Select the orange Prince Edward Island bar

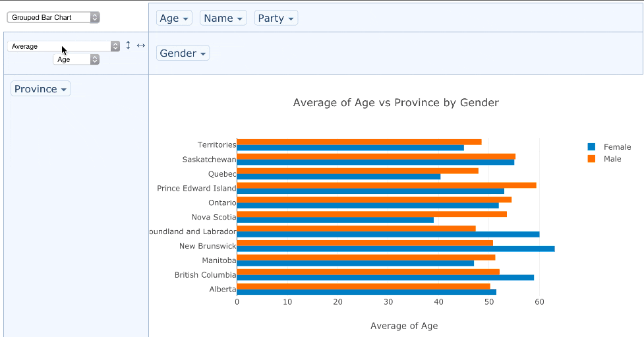pos(386,185)
